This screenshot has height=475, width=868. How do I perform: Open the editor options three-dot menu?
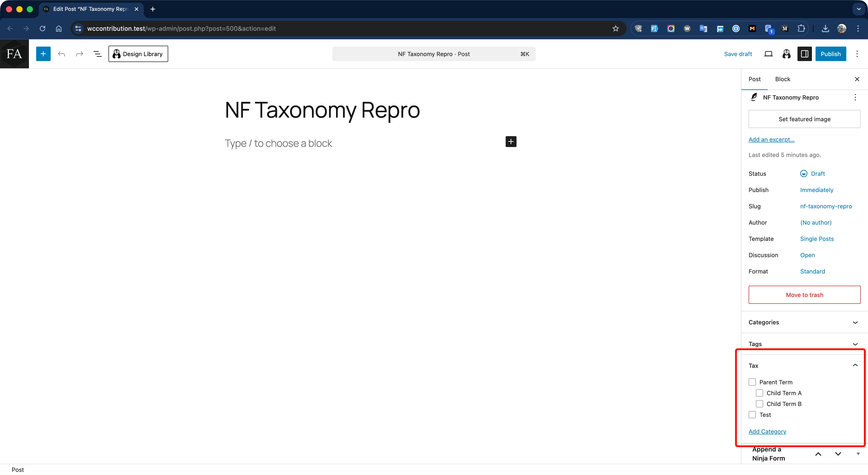[857, 54]
